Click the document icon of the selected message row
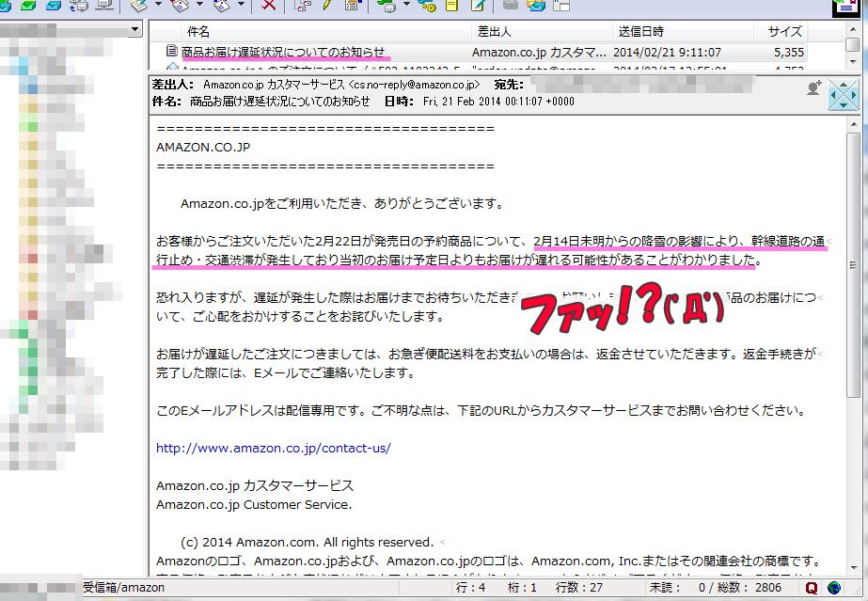The image size is (868, 601). [171, 52]
